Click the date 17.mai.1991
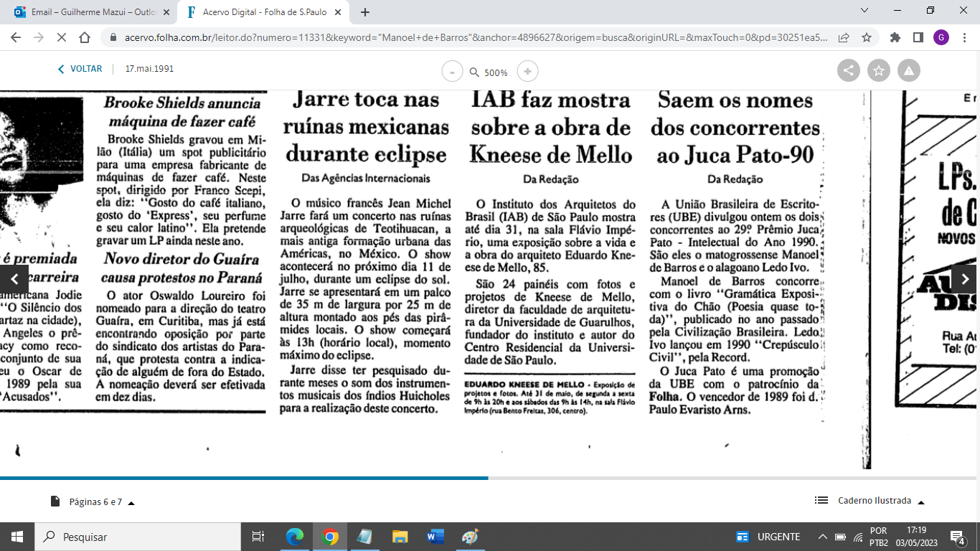 [x=149, y=69]
